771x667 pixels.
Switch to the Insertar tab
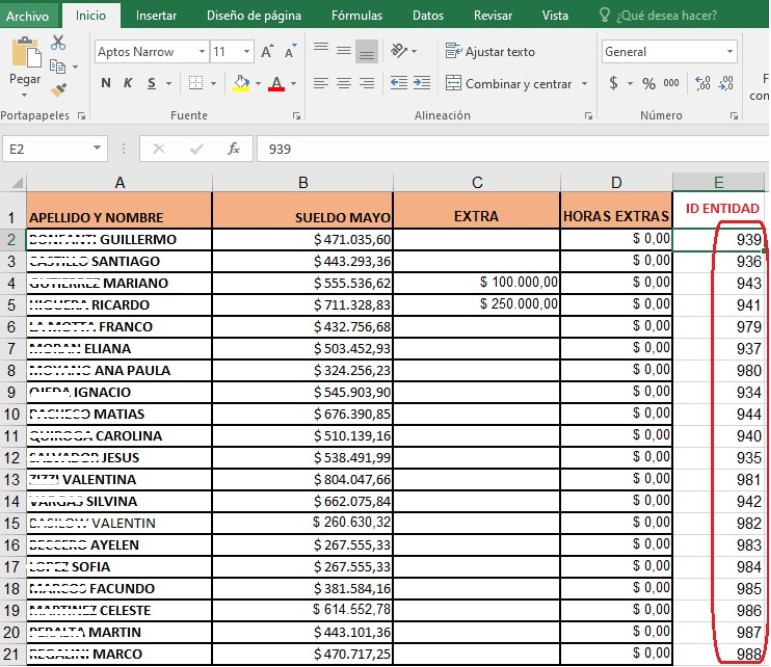(156, 15)
